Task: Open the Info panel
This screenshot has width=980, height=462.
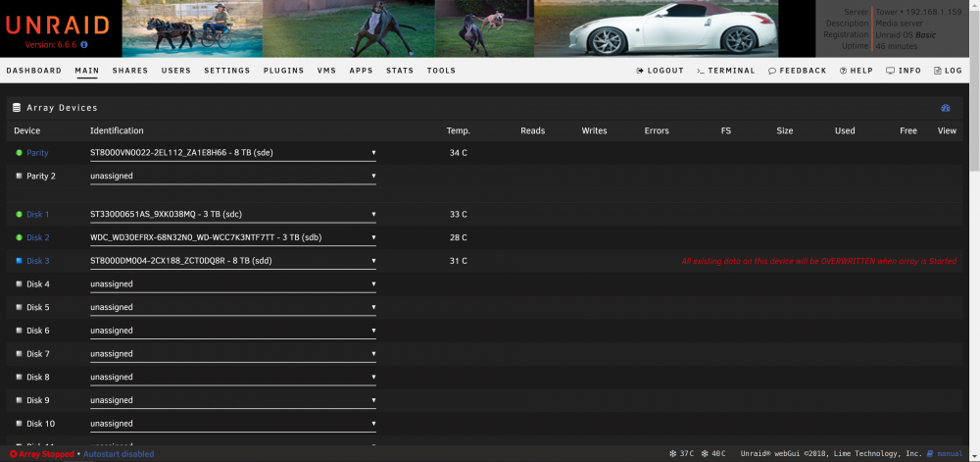Action: pyautogui.click(x=904, y=71)
